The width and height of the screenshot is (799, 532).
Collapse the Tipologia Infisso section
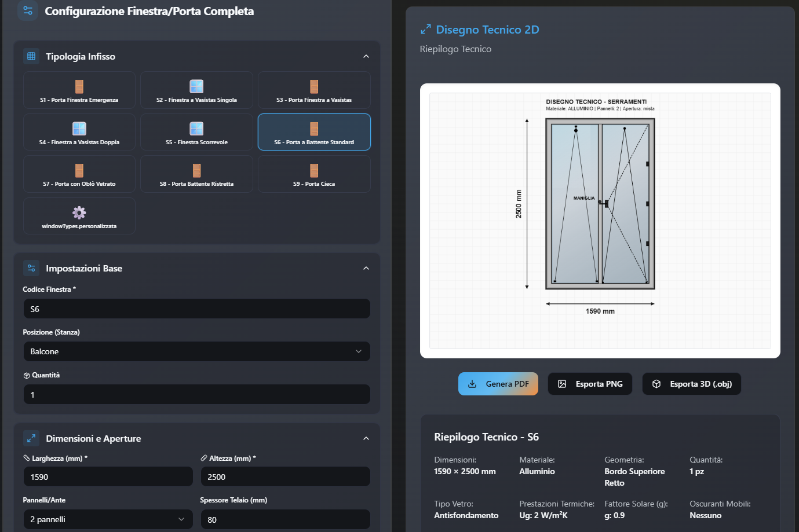[366, 57]
